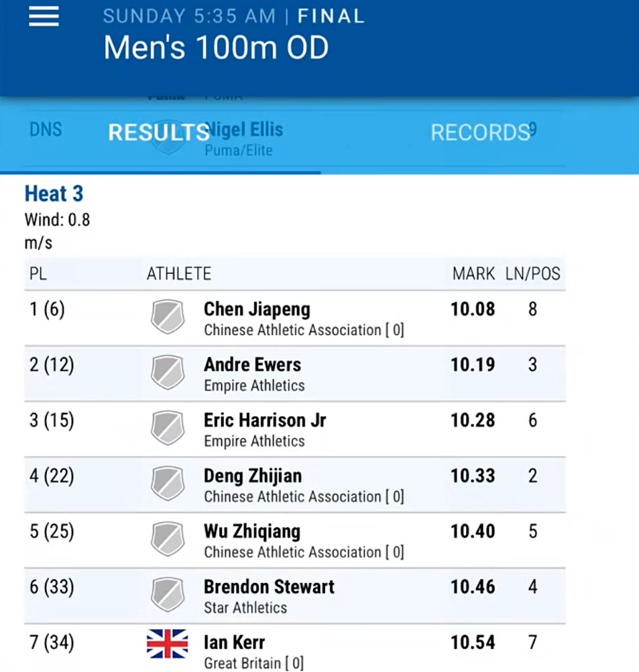
Task: Switch to the RECORDS tab
Action: [x=480, y=133]
